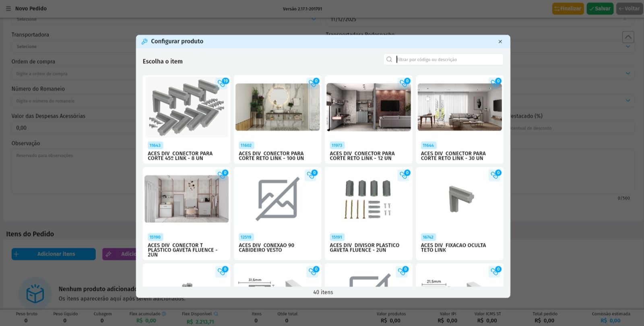The image size is (644, 326).
Task: Click the magnifier icon in the filter field
Action: pos(389,60)
